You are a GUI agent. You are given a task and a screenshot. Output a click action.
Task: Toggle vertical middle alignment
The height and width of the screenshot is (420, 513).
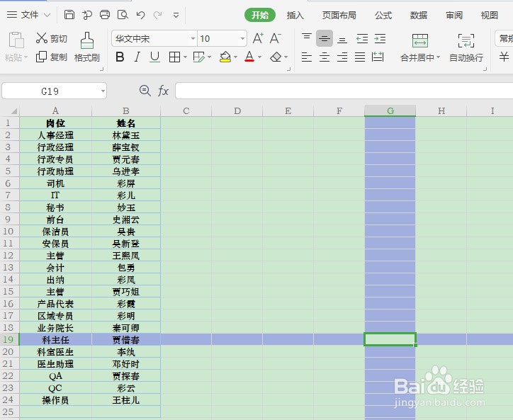point(325,38)
